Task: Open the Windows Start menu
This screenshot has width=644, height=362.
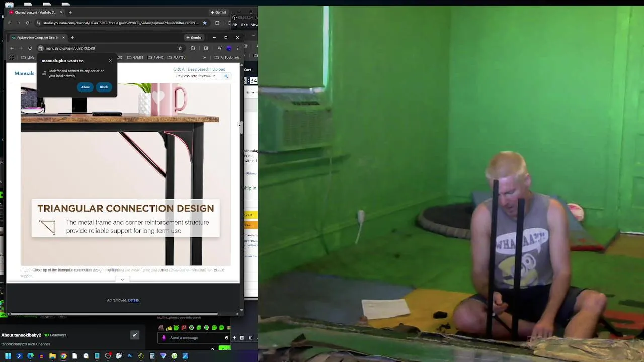Action: [8, 356]
